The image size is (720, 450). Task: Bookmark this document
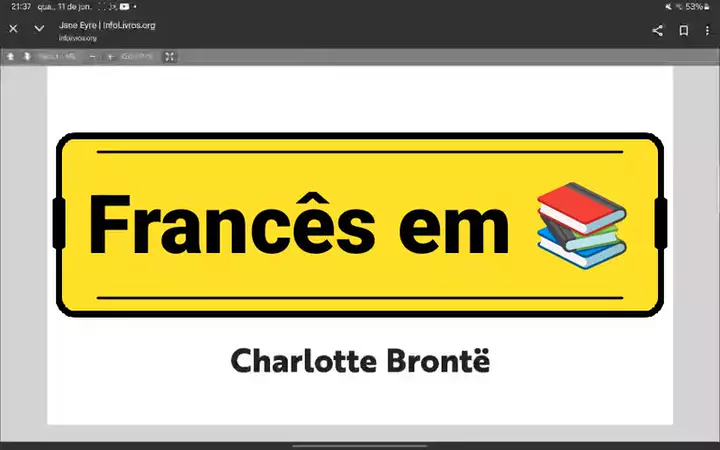point(684,30)
